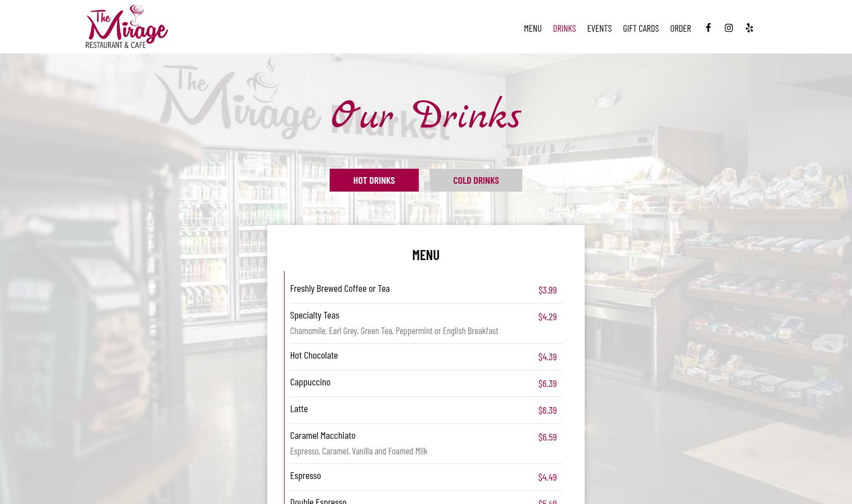Select the Specialty Teas item name
The image size is (852, 504).
coord(315,315)
